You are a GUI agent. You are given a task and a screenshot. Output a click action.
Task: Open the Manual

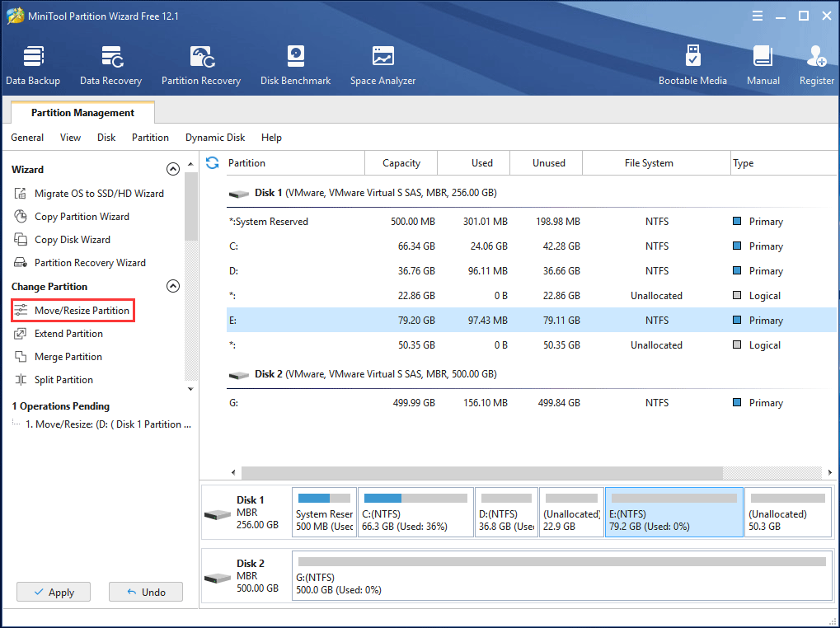click(763, 66)
